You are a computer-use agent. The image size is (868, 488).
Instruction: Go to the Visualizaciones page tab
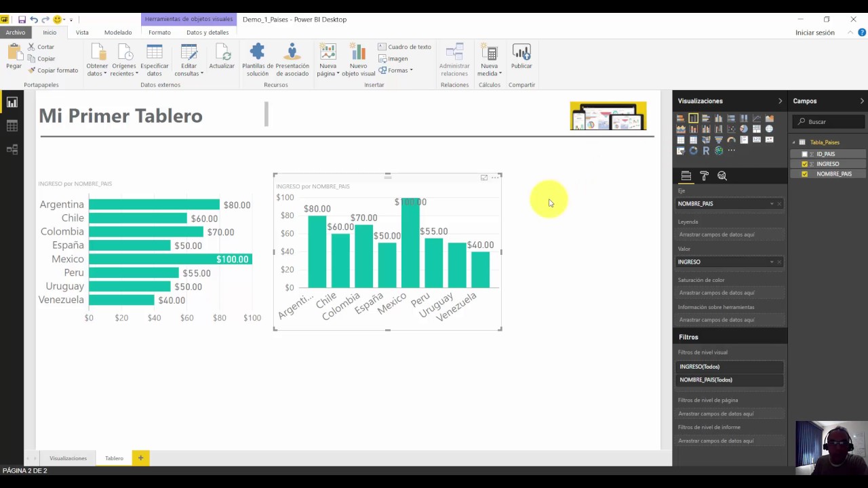tap(68, 458)
